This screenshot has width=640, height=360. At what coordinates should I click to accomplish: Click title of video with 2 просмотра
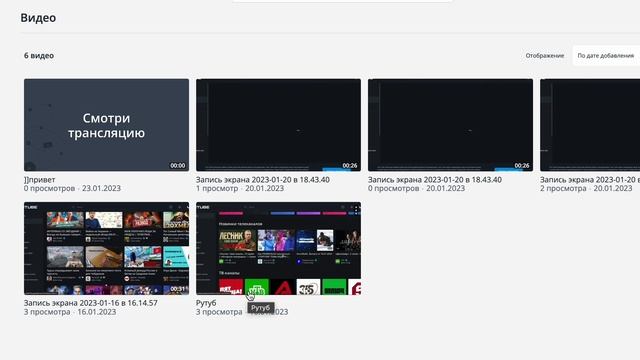pyautogui.click(x=590, y=180)
